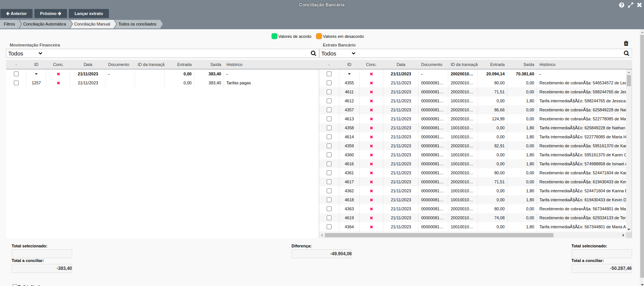Select Tarifas pagas history text
Screen dimensions: 644x286
[x=238, y=83]
